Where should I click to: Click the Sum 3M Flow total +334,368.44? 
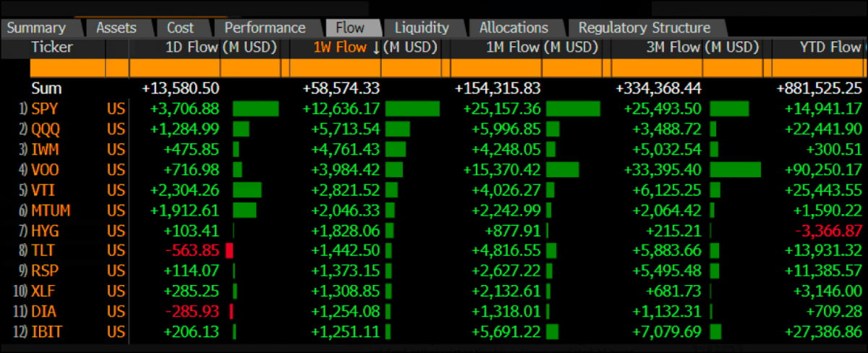658,88
